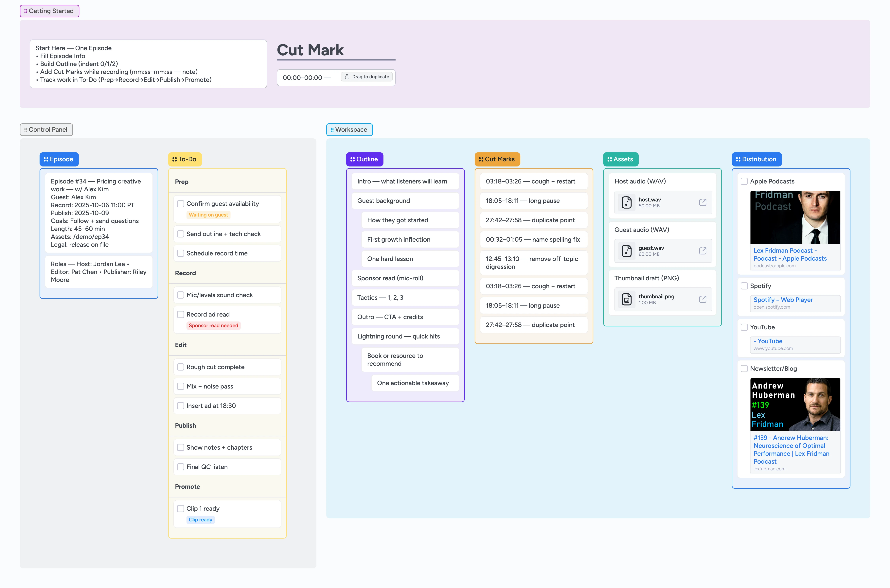Click the thumbnail.png image file icon

(x=626, y=299)
